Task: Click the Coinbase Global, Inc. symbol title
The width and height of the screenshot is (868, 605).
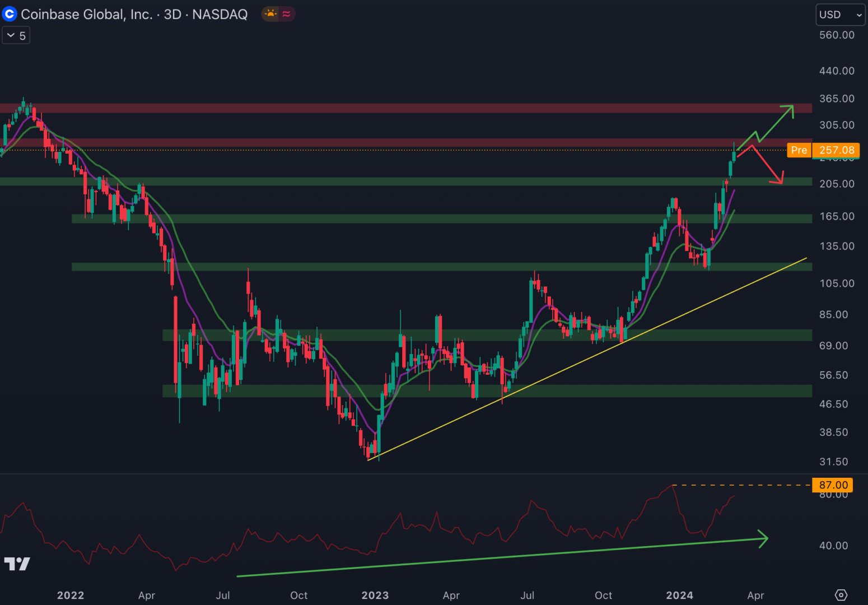Action: (x=86, y=15)
